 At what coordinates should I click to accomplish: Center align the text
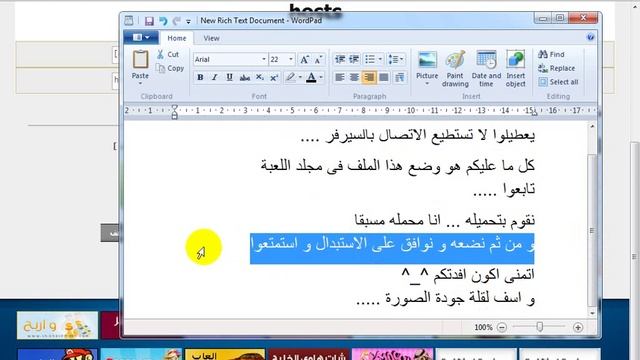click(x=354, y=78)
